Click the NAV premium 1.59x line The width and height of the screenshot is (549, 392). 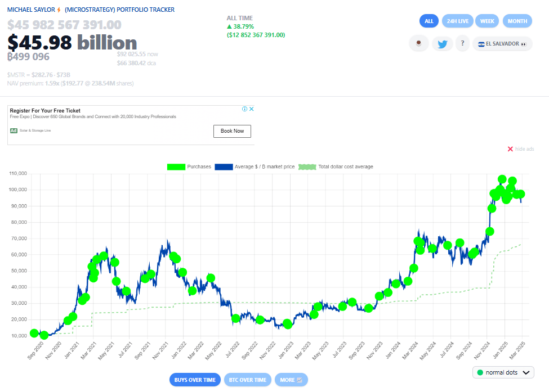pos(70,84)
